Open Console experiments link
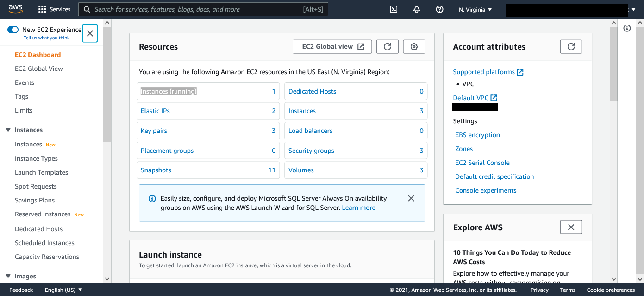This screenshot has height=296, width=644. click(486, 191)
